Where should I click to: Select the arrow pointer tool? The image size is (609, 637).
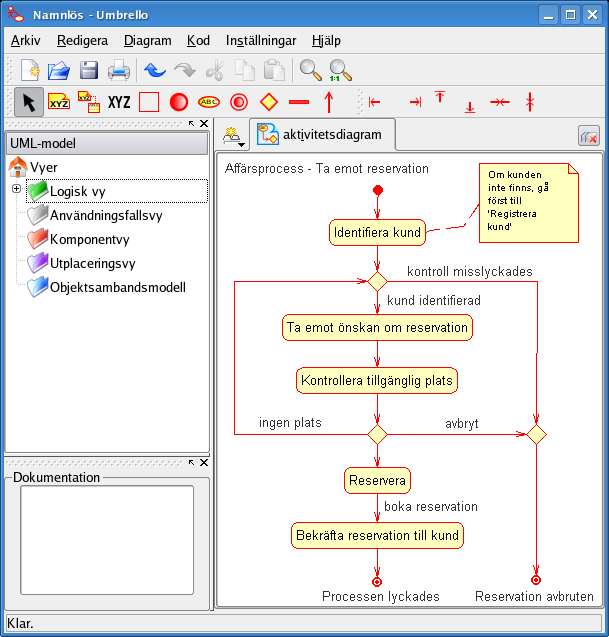29,102
